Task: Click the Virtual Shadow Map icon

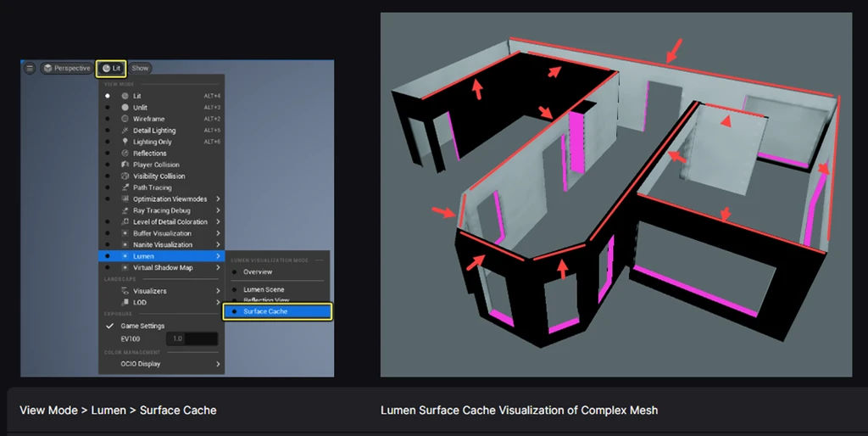Action: [125, 267]
